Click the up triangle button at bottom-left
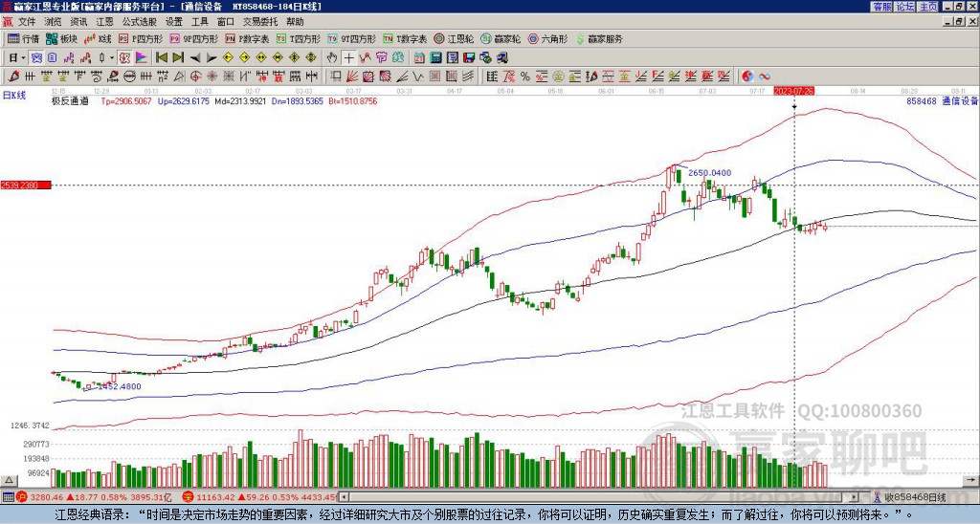 click(x=9, y=480)
